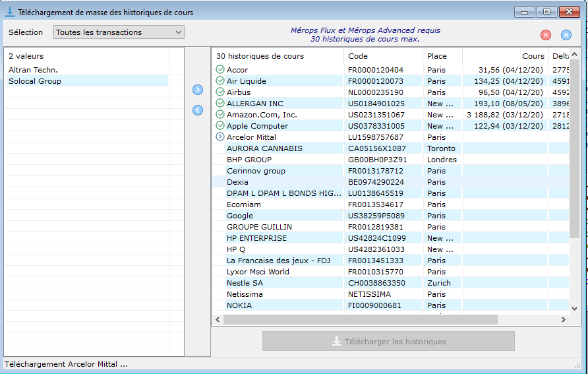
Task: Click code LU1598757687
Action: (375, 137)
